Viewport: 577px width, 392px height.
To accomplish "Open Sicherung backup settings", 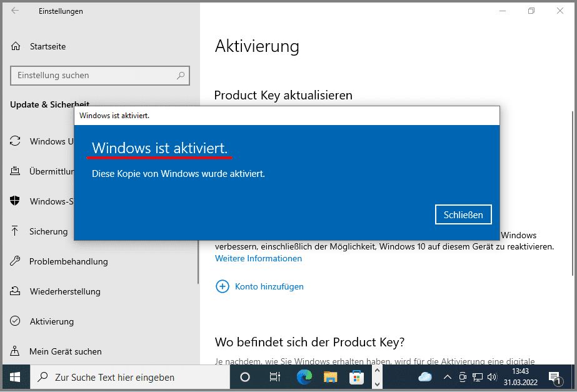I will (x=48, y=231).
